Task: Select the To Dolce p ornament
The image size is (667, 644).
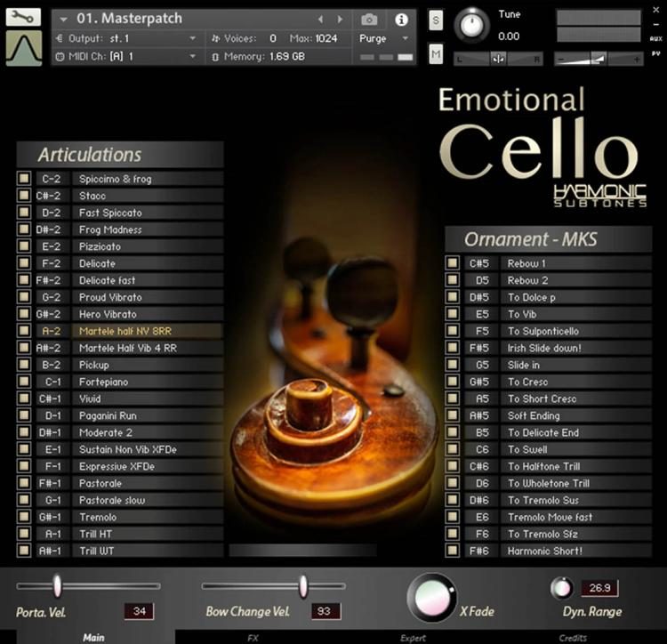Action: (576, 297)
